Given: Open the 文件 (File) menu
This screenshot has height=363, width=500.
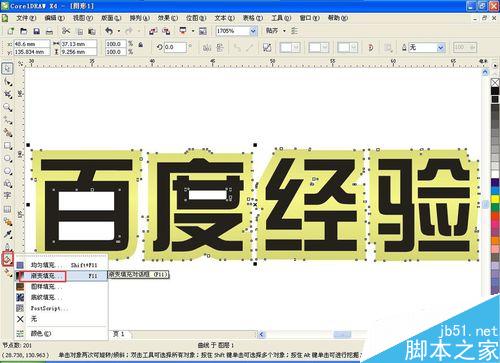Looking at the screenshot, I should tap(26, 18).
